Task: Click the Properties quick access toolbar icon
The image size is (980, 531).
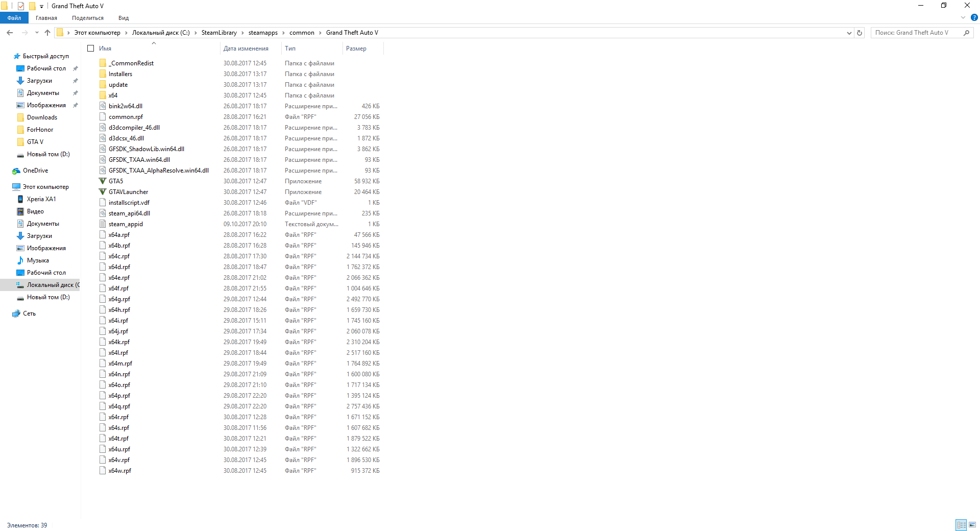Action: 21,6
